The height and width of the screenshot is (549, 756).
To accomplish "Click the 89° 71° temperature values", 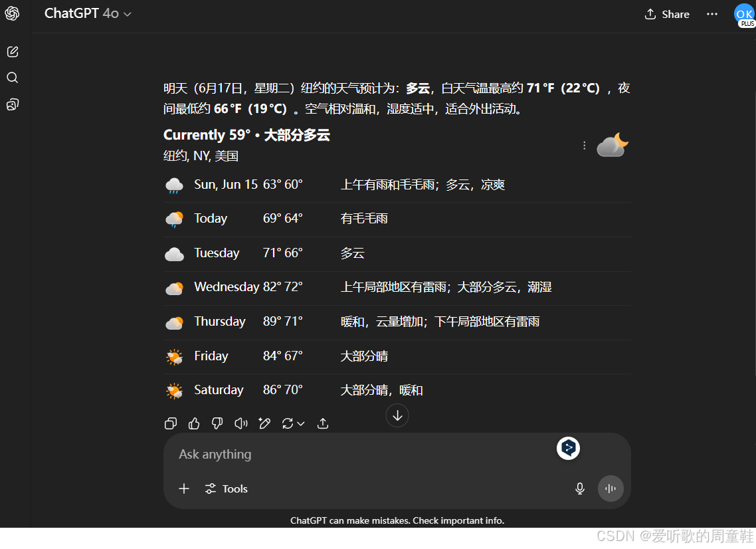I will 282,321.
